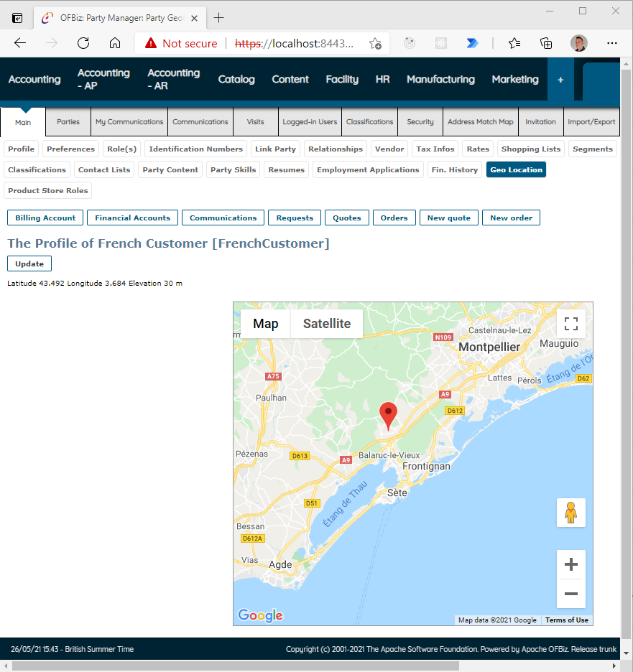Viewport: 633px width, 672px height.
Task: Zoom out the map with minus
Action: 570,594
